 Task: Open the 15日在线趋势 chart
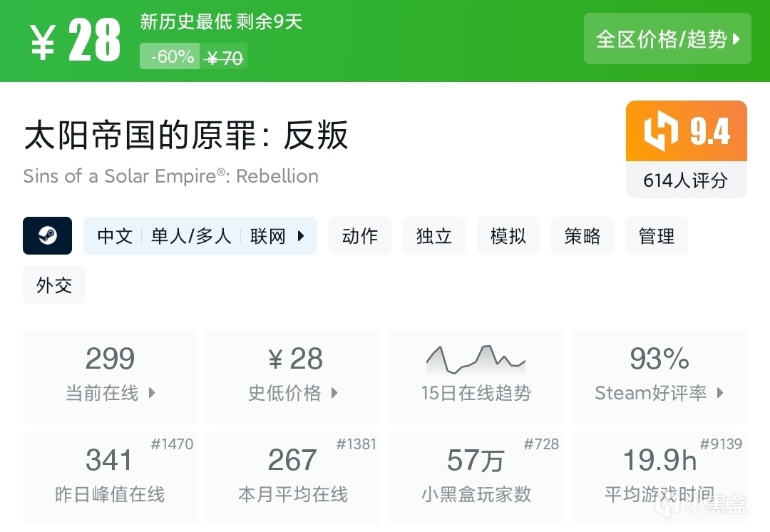coord(476,376)
